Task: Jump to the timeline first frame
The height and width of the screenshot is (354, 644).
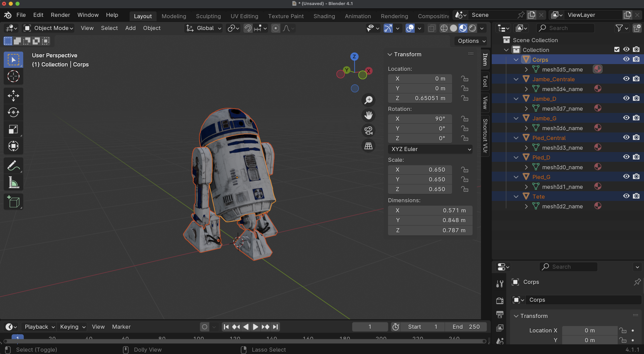Action: pos(226,327)
